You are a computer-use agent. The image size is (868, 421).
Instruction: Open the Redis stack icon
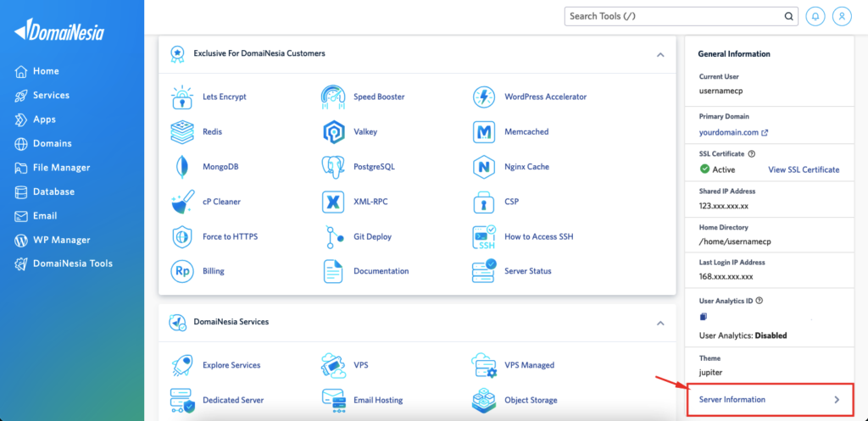click(182, 132)
